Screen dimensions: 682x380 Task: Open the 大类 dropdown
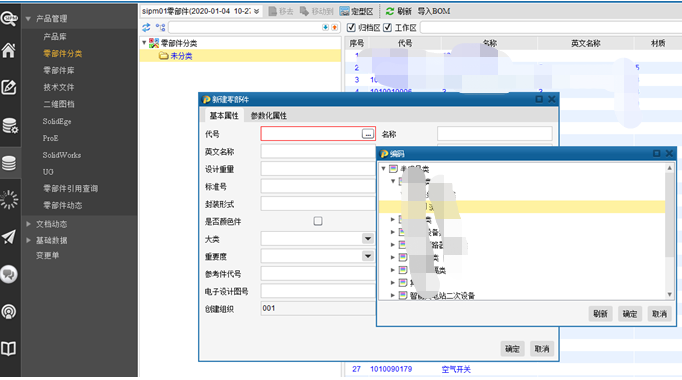(368, 238)
